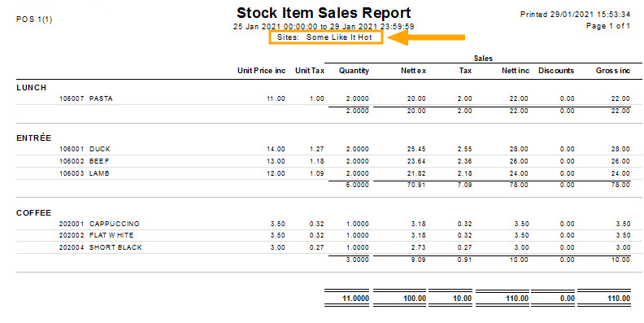The image size is (644, 323).
Task: Select the LUNCH category heading
Action: (31, 88)
